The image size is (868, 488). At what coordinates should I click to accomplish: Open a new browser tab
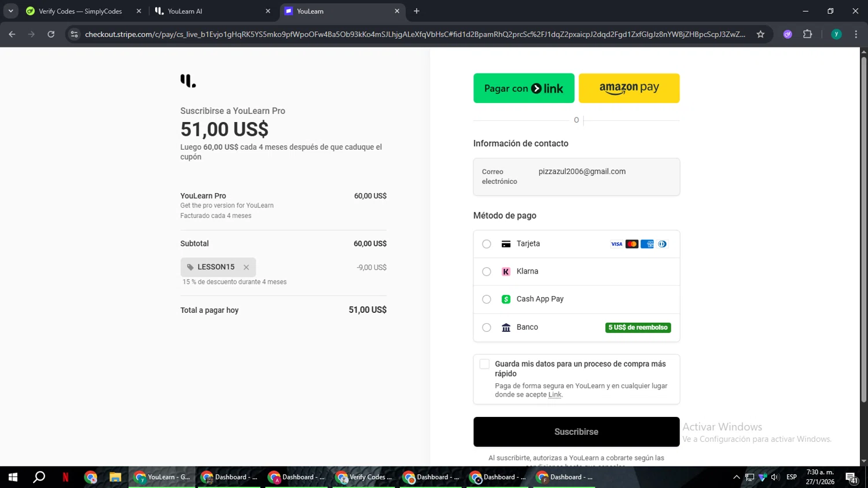(x=417, y=11)
